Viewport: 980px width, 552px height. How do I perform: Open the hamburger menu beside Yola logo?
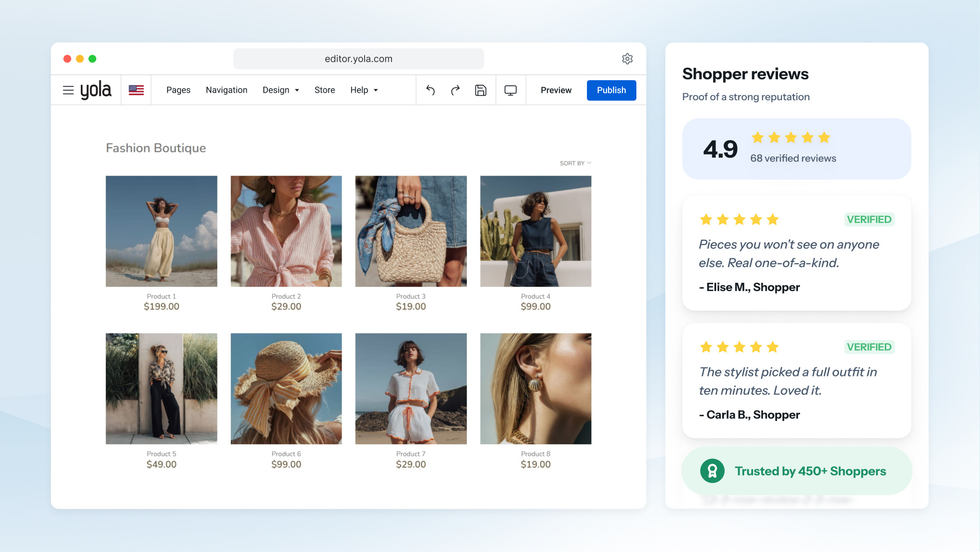68,90
